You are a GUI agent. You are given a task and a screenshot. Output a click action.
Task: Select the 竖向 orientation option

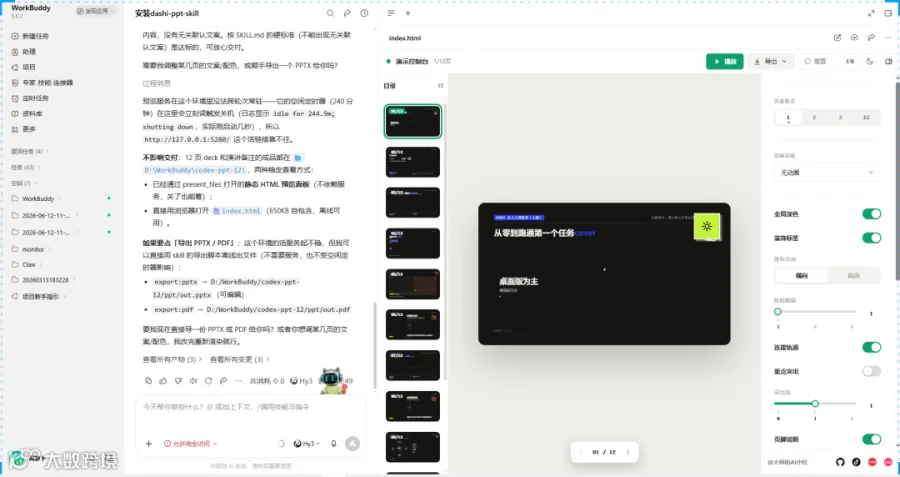click(x=854, y=276)
